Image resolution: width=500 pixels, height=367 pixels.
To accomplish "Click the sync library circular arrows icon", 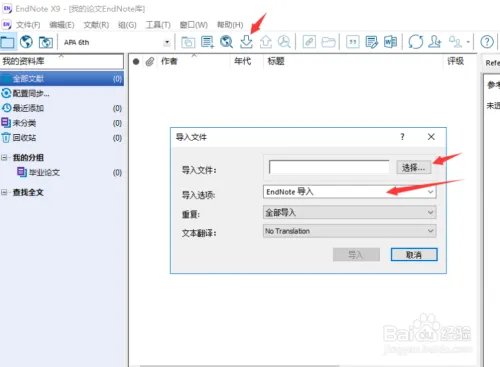I will click(x=416, y=42).
